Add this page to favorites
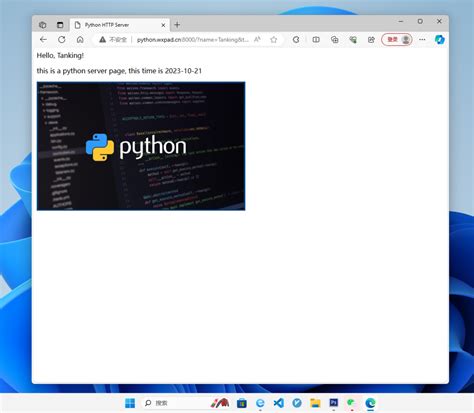The width and height of the screenshot is (474, 413). tap(274, 40)
